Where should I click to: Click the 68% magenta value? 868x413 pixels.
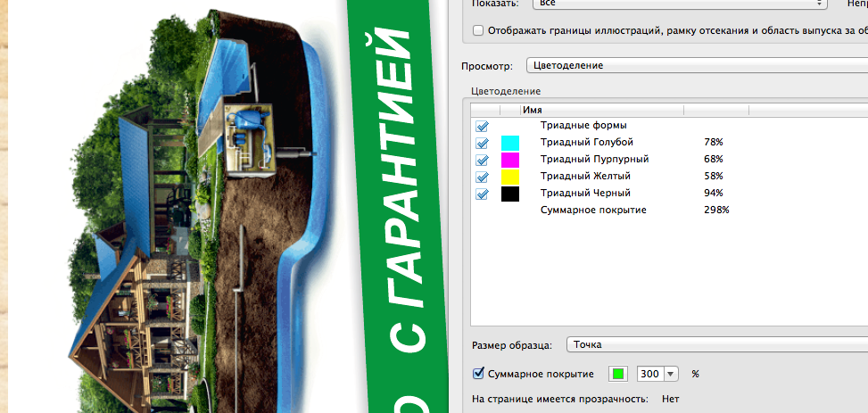(714, 160)
